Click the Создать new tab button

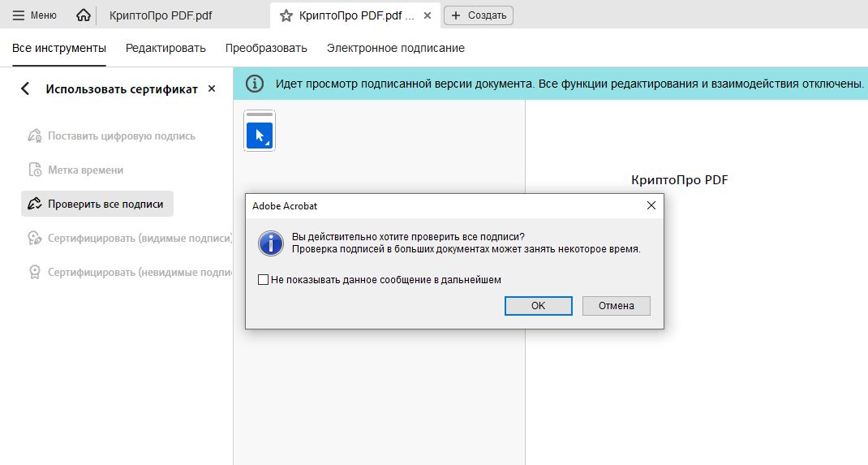coord(479,15)
